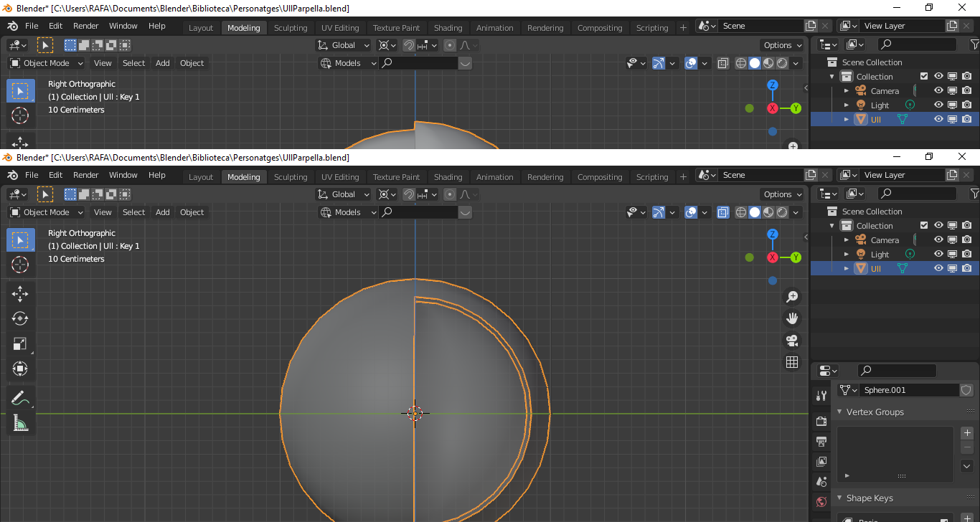This screenshot has width=980, height=522.
Task: Toggle X-ray mode in lower window viewport header
Action: 723,212
